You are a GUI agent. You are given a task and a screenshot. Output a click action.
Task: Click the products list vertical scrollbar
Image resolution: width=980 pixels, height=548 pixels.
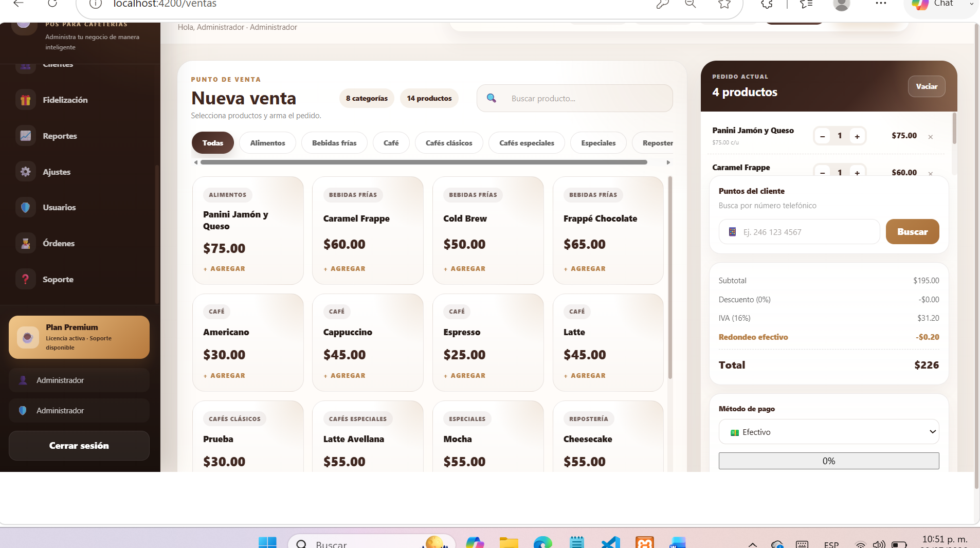point(670,278)
